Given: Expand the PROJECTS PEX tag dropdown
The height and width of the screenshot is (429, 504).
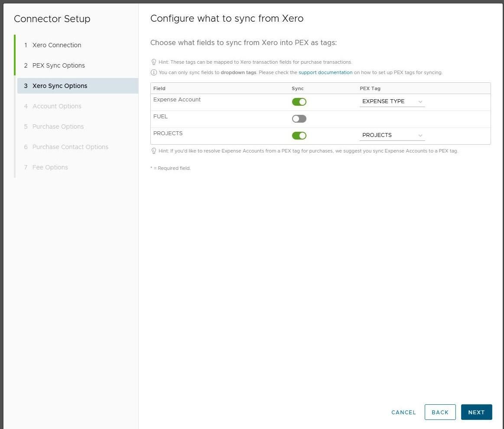Looking at the screenshot, I should point(392,135).
